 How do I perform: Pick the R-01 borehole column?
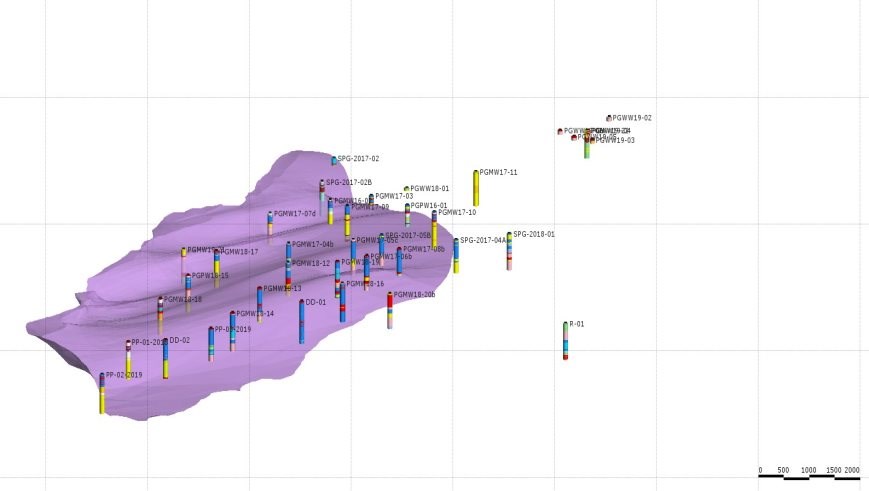[x=566, y=340]
